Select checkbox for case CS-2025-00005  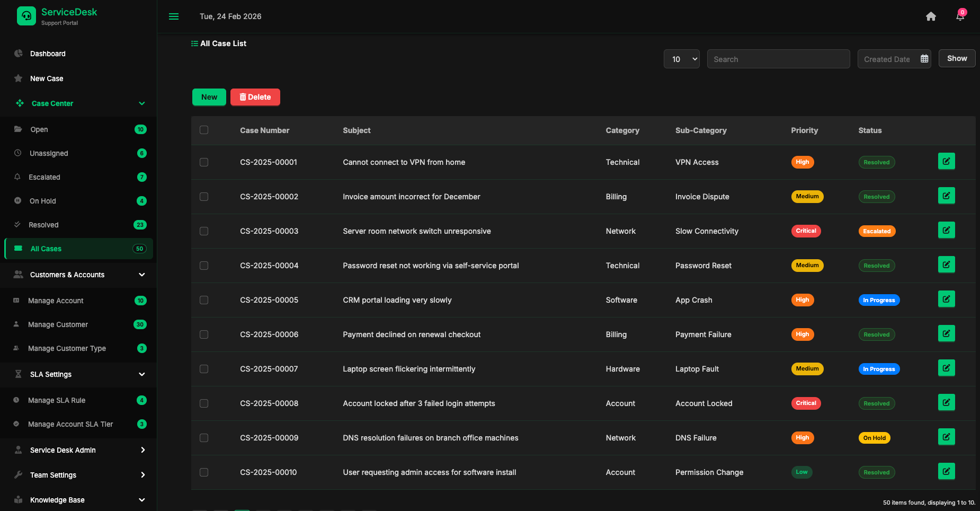tap(204, 300)
